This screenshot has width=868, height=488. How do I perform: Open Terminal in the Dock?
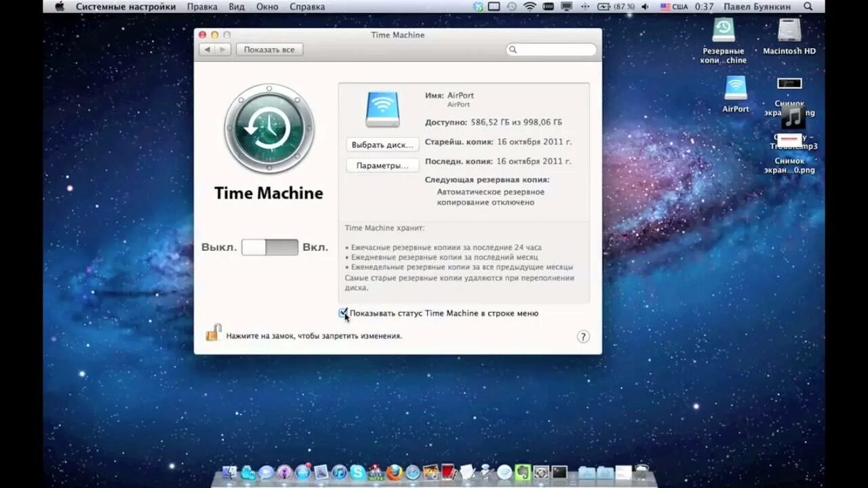(560, 472)
